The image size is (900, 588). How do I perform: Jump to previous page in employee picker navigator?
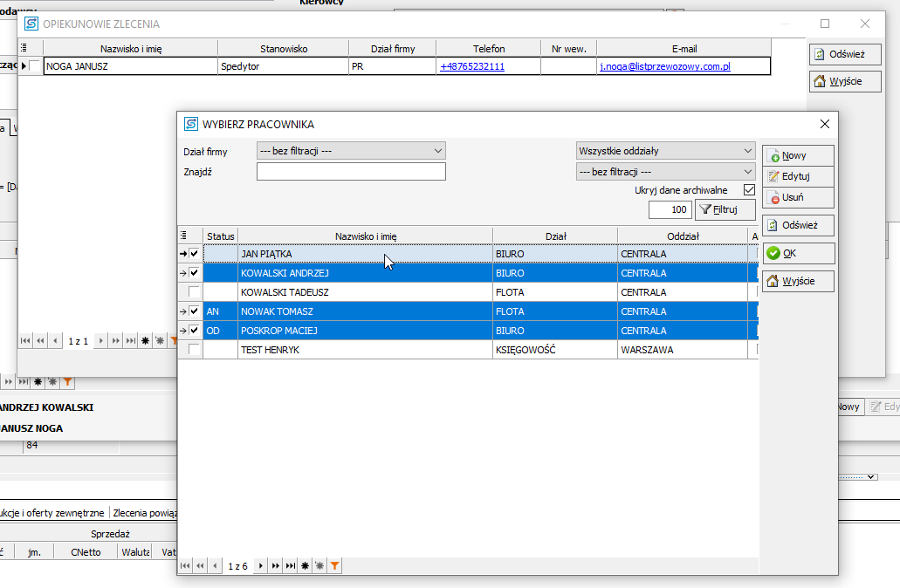(x=200, y=566)
